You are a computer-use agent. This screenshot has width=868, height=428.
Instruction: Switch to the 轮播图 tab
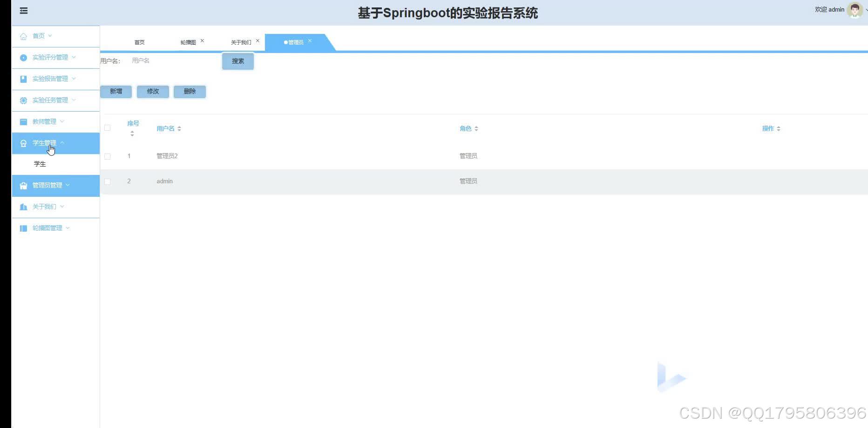pos(188,42)
